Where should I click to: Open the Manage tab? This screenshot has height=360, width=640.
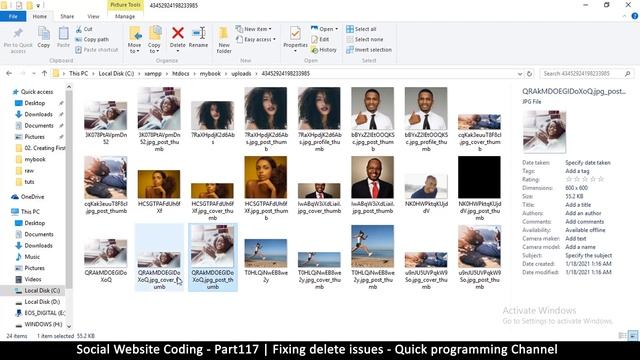point(125,16)
